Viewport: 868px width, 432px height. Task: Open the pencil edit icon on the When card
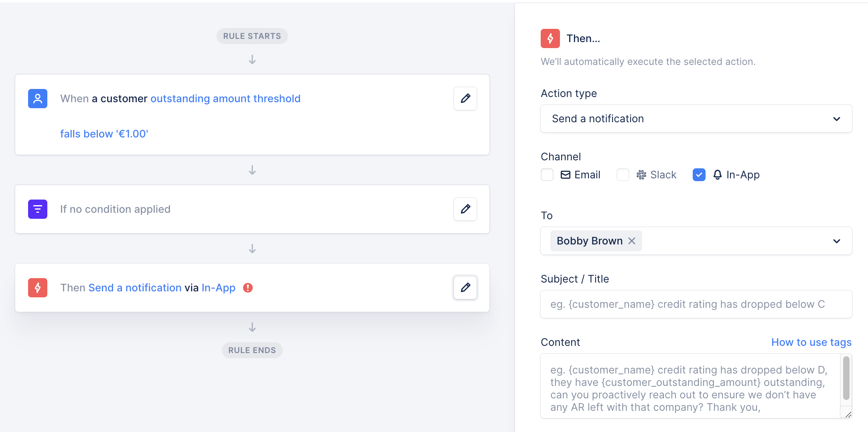465,98
